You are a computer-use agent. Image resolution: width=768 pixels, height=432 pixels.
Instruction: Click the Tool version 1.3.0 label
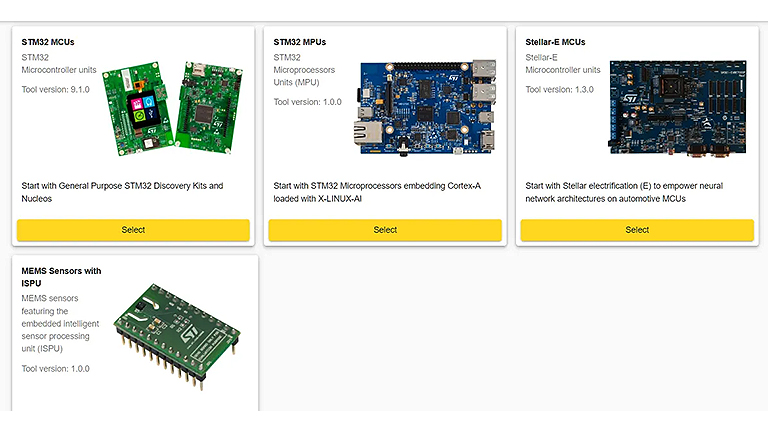pos(560,90)
